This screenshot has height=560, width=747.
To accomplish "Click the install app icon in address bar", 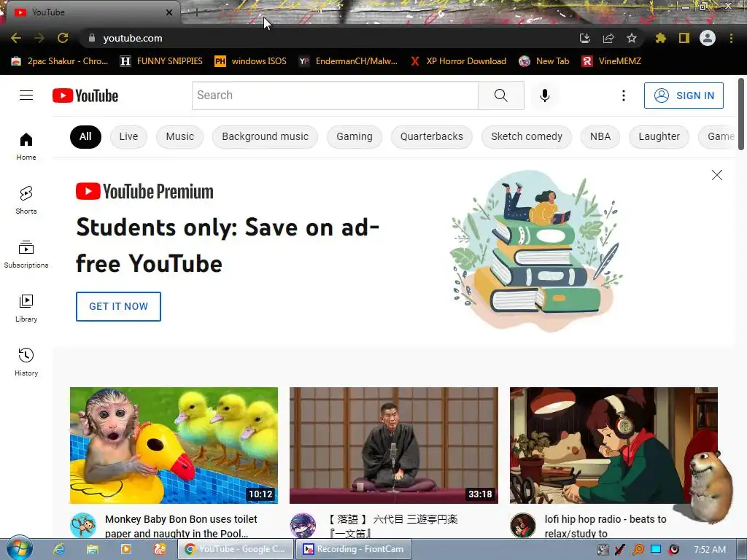I will tap(585, 38).
